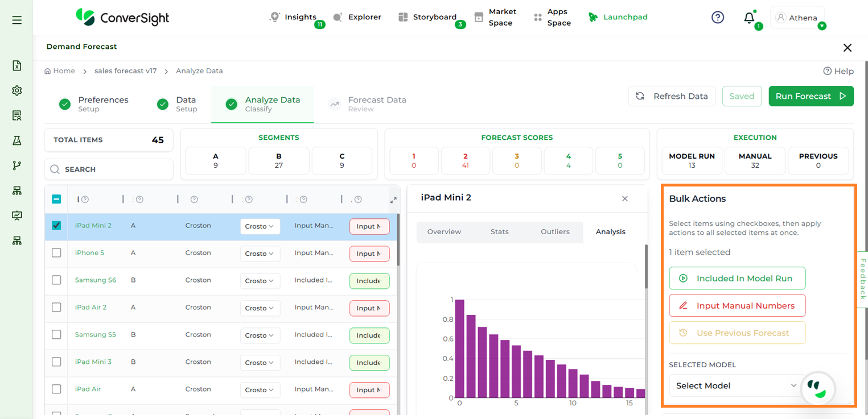Uncheck the iPad Mini 2 checkbox
Screen dimensions: 868x419
coord(56,226)
